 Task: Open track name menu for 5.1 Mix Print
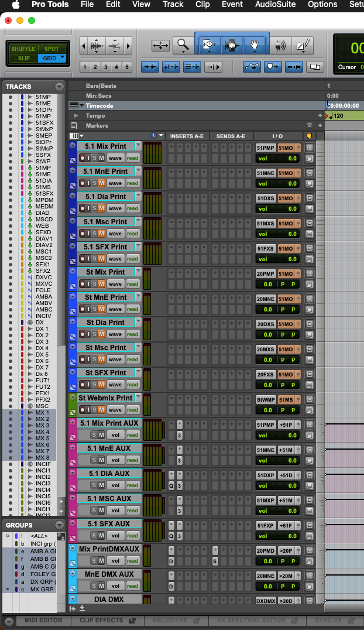pos(138,145)
